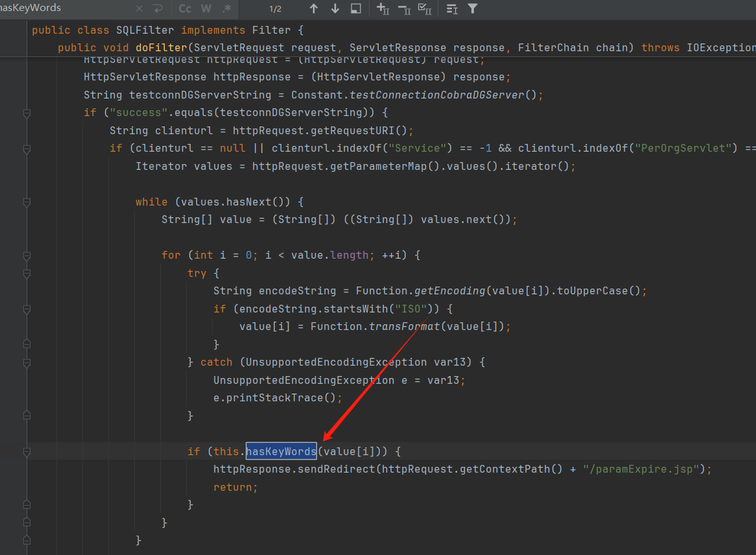Select all occurrences icon
The image size is (756, 555).
pyautogui.click(x=425, y=8)
